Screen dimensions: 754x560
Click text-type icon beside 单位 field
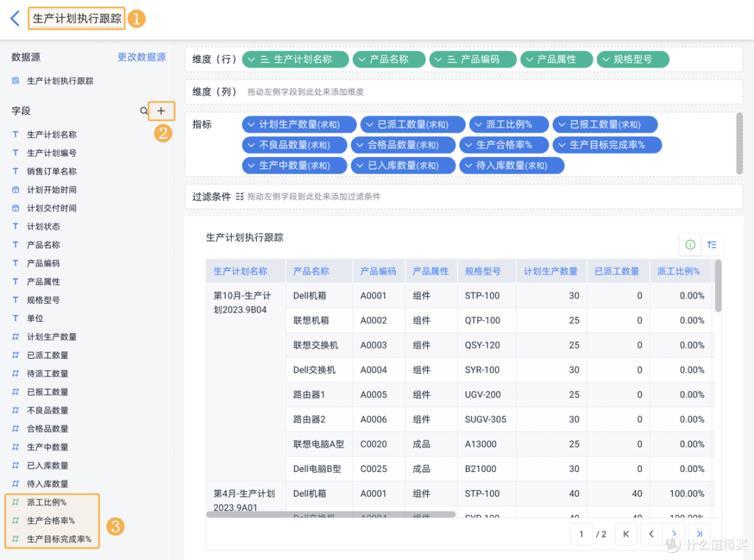click(15, 318)
